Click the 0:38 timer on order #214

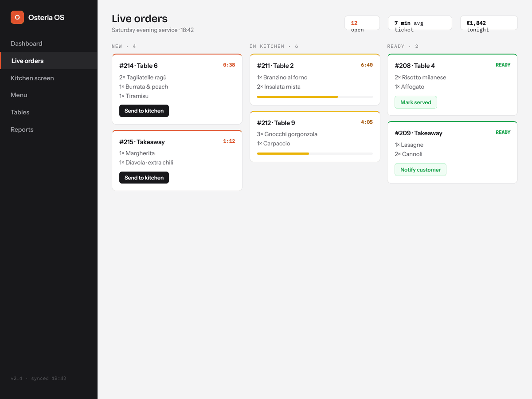tap(229, 65)
